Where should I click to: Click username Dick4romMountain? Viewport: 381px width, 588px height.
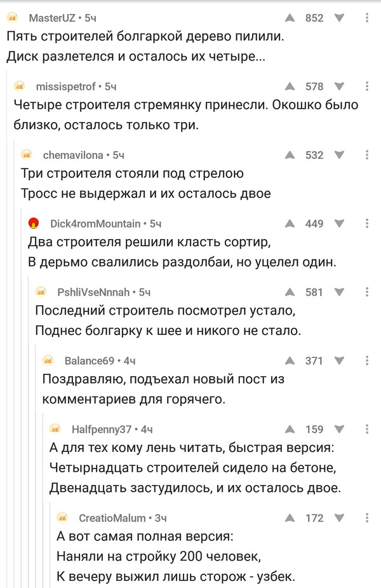95,224
